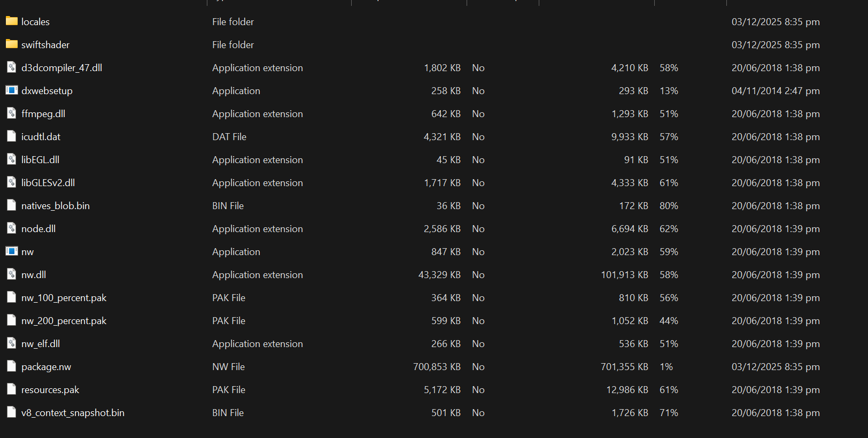Select the nw_200_percent.pak file name
Viewport: 868px width, 438px height.
pyautogui.click(x=64, y=321)
